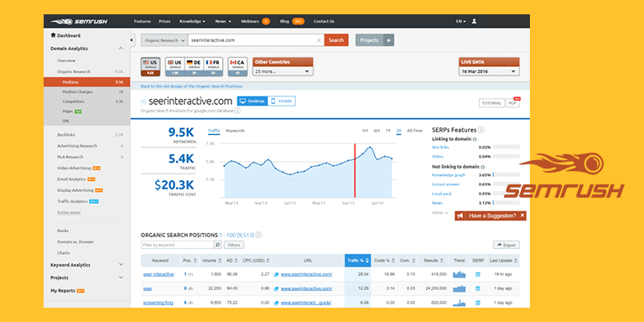Add a new project with plus button
The height and width of the screenshot is (322, 644).
pyautogui.click(x=389, y=40)
